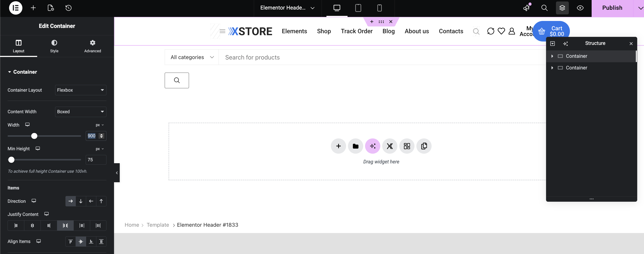Screen dimensions: 644x254
Task: Switch to the Style tab
Action: 54,46
